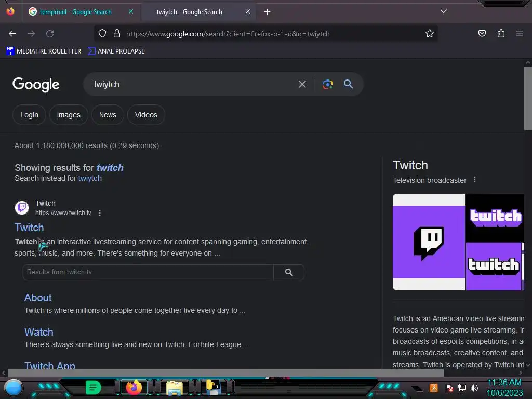
Task: Select the Login filter chip
Action: pyautogui.click(x=29, y=115)
